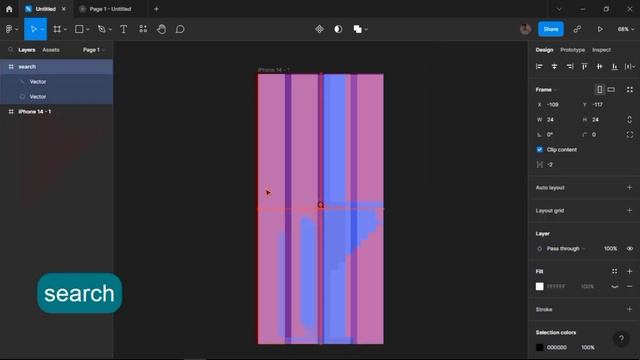Select the Frame tool
The width and height of the screenshot is (640, 360).
(x=57, y=29)
